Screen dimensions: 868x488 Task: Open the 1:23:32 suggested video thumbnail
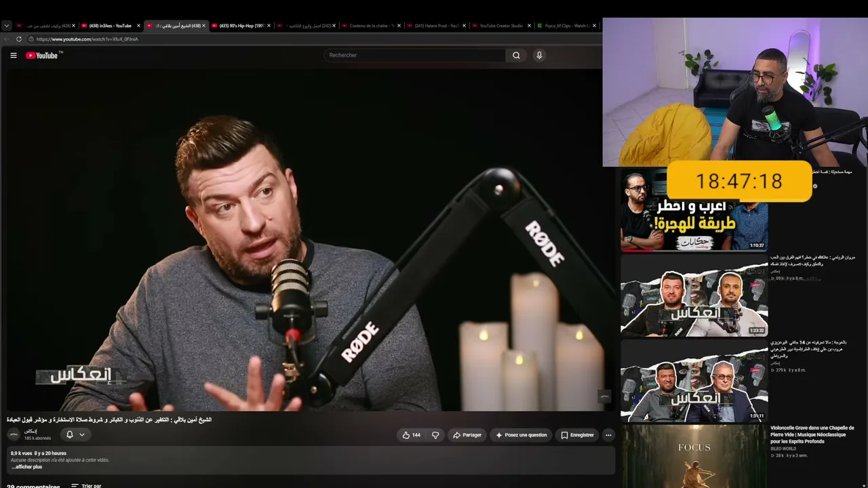coord(694,296)
